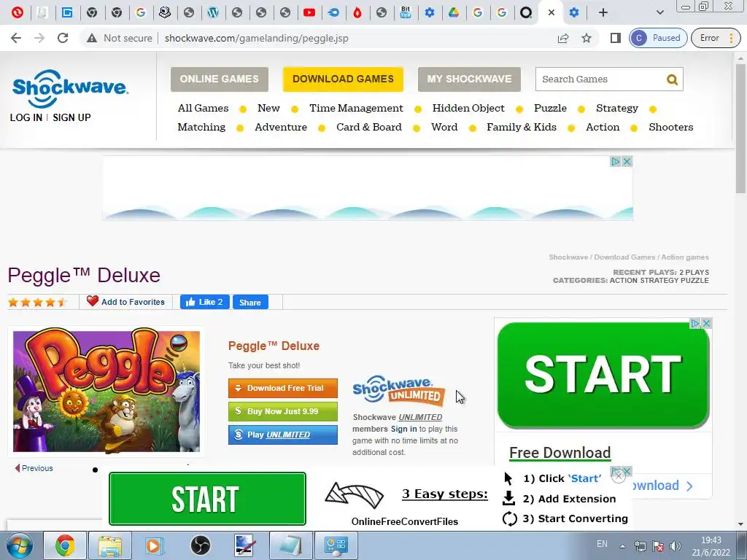
Task: Open the new tab plus button
Action: pyautogui.click(x=603, y=12)
